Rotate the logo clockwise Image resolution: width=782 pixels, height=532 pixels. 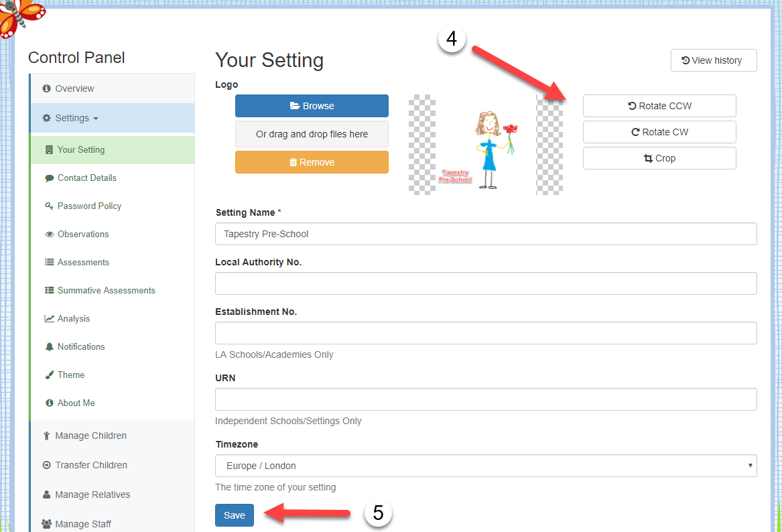(x=659, y=132)
